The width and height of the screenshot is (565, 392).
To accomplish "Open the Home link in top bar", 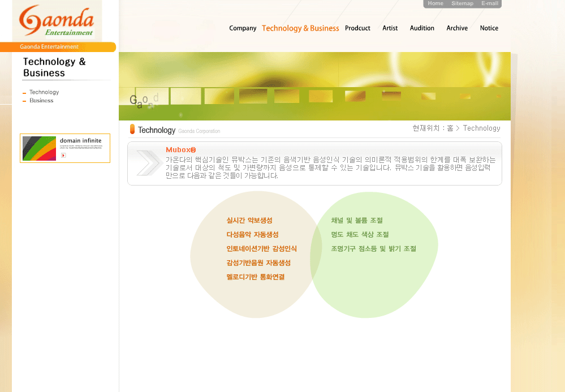I will coord(435,3).
